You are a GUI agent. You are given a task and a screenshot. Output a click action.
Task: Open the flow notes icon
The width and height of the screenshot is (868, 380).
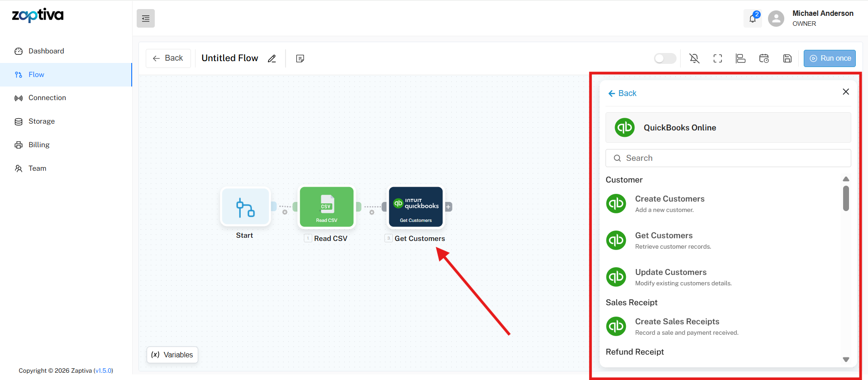[x=300, y=58]
